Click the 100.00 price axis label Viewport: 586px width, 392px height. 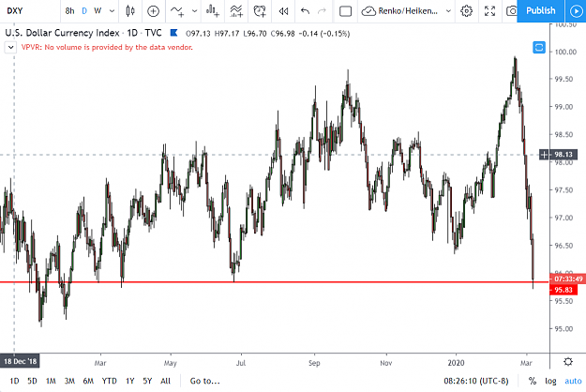[565, 52]
